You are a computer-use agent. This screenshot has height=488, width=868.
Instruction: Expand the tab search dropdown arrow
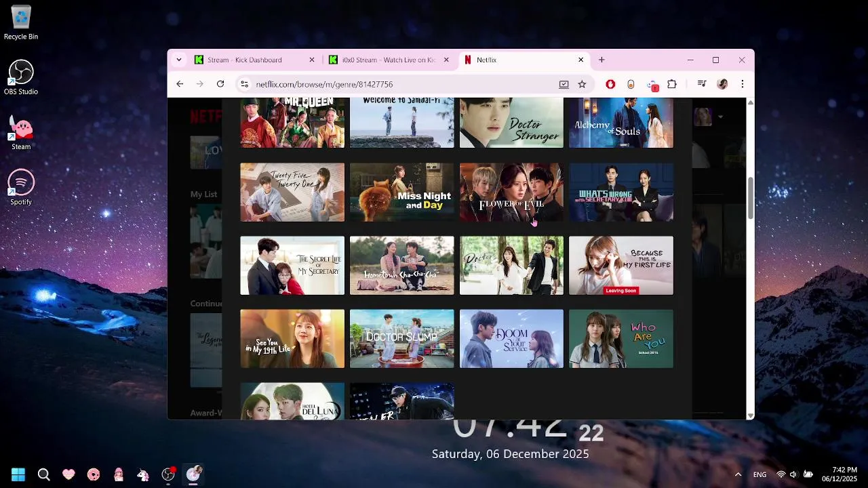point(179,60)
